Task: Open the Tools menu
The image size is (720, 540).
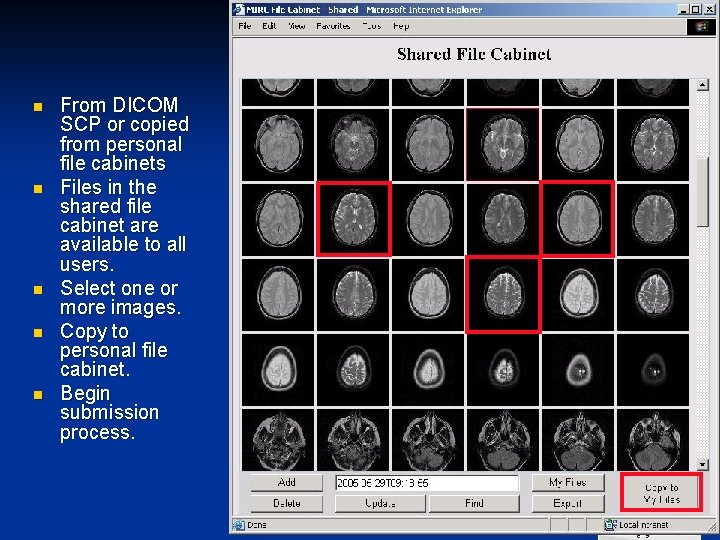Action: point(371,26)
